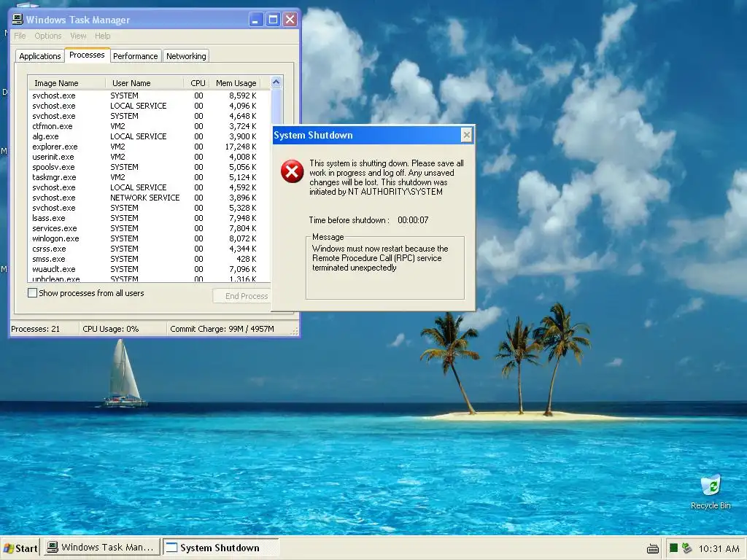Open the Networking tab
This screenshot has height=560, width=747.
coord(186,56)
